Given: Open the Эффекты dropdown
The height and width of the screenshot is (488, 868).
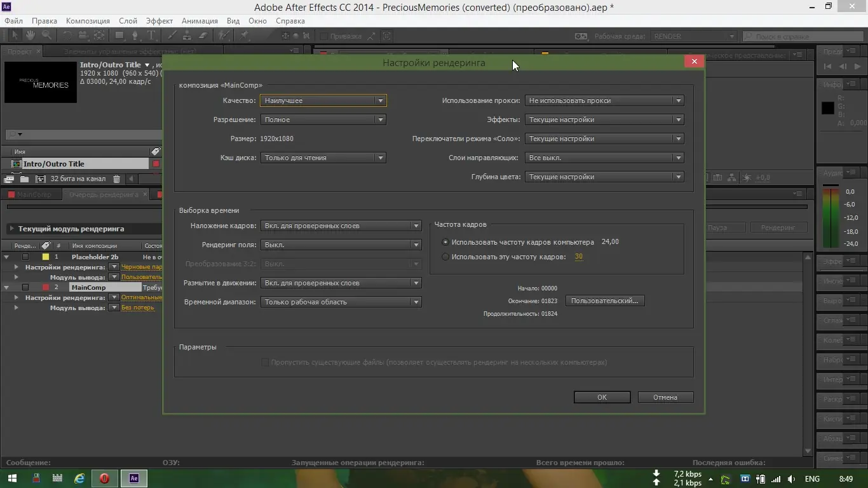Looking at the screenshot, I should pos(604,119).
